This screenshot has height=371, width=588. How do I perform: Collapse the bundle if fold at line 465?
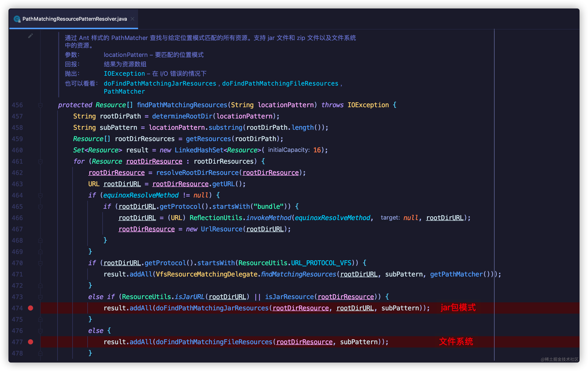tap(41, 207)
